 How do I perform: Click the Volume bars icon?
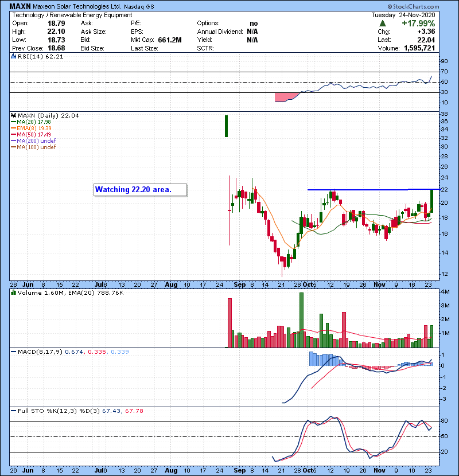coord(13,292)
